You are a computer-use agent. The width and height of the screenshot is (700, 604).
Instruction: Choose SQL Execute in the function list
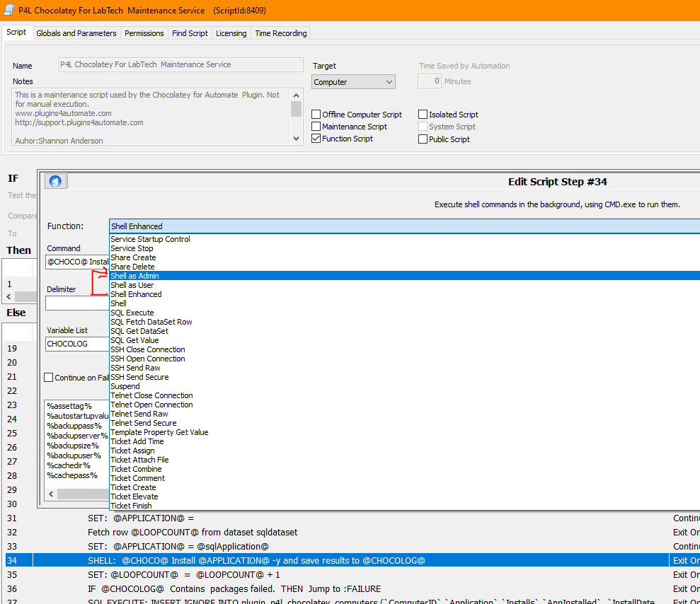(x=132, y=313)
